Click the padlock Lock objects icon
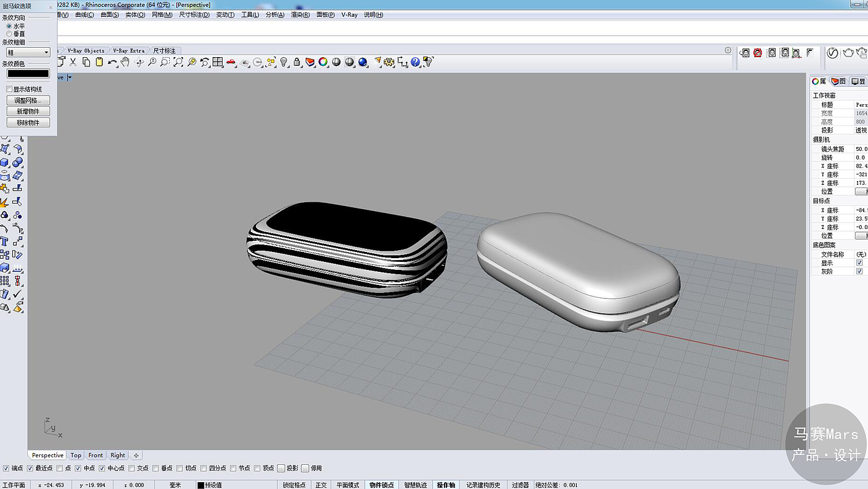 point(297,62)
